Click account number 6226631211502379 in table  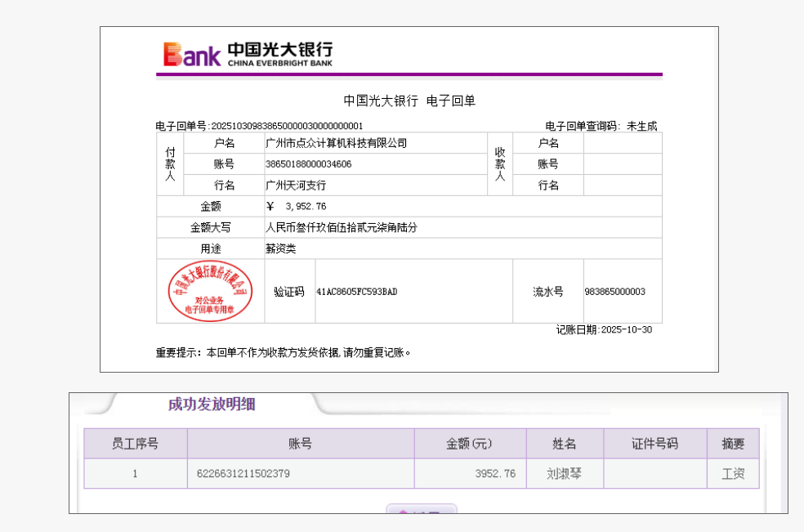click(243, 473)
